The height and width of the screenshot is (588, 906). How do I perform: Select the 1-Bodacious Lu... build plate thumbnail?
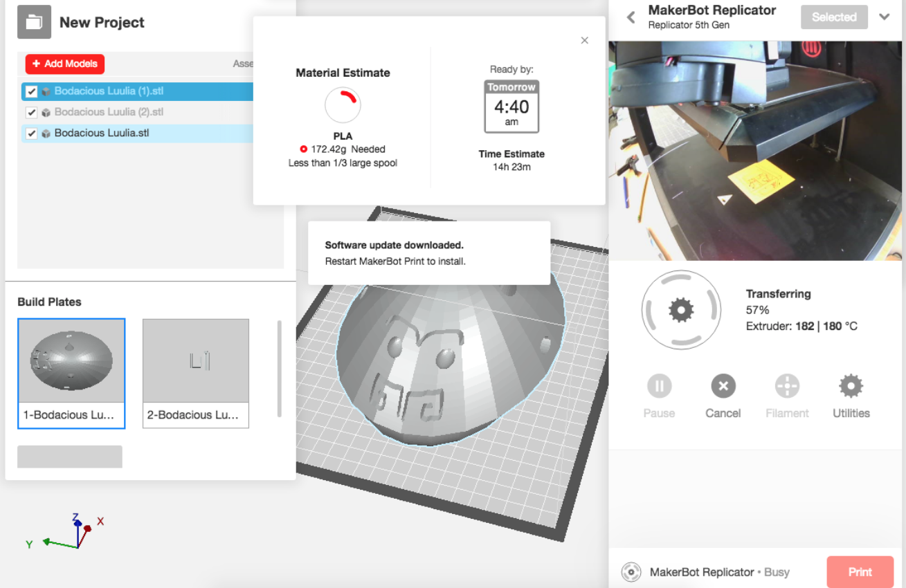71,374
